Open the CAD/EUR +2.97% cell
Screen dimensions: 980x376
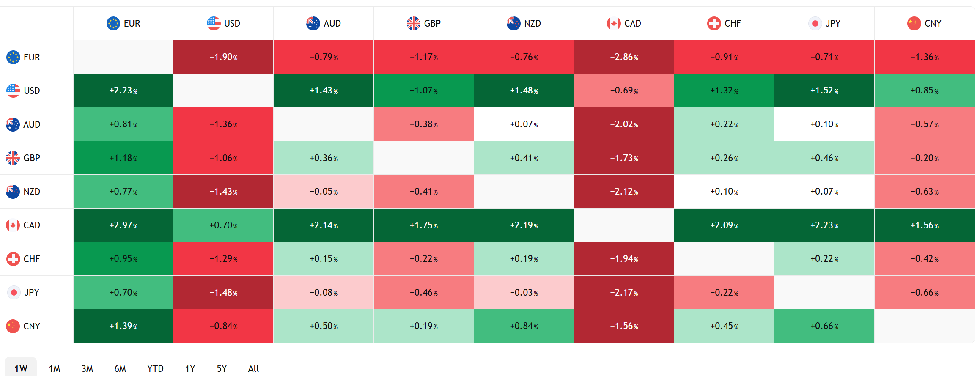[x=123, y=225]
